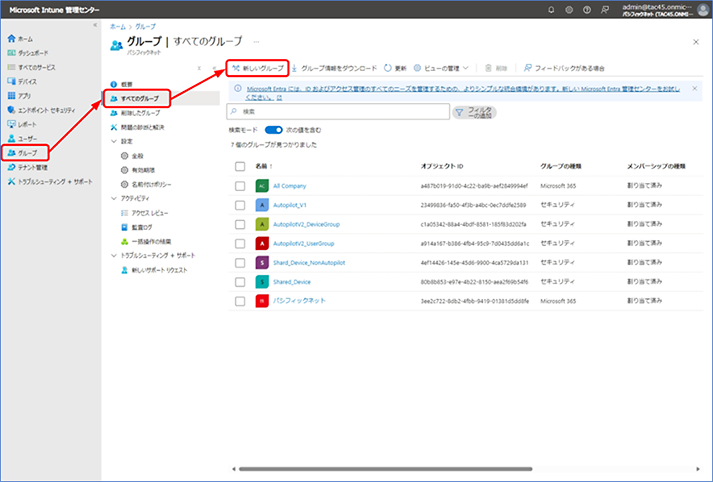Click the horizontal scrollbar thumb

click(x=386, y=469)
